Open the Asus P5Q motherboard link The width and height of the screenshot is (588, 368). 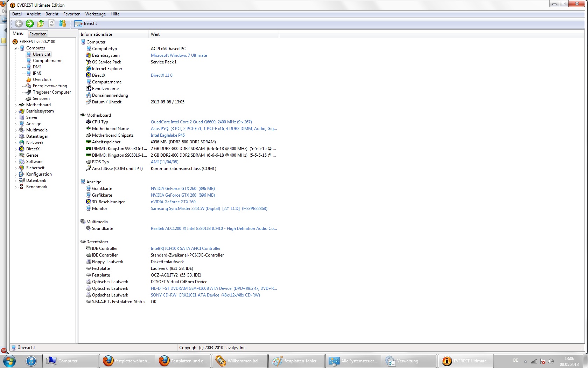(214, 129)
